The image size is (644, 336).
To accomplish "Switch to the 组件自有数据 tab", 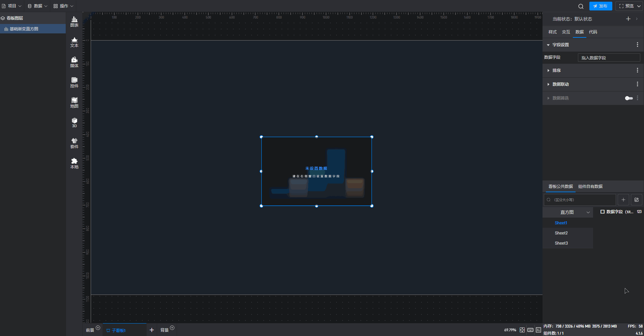I will point(590,187).
